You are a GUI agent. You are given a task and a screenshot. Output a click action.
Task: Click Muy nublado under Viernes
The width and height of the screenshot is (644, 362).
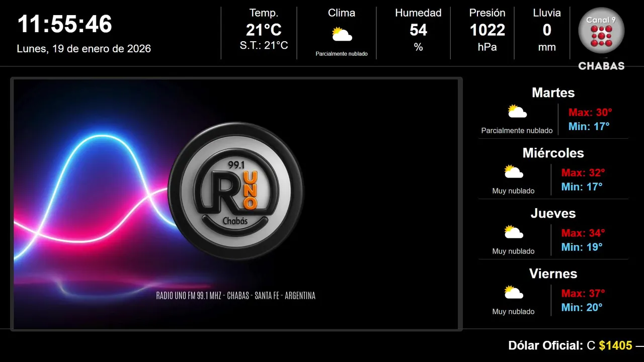(x=513, y=312)
